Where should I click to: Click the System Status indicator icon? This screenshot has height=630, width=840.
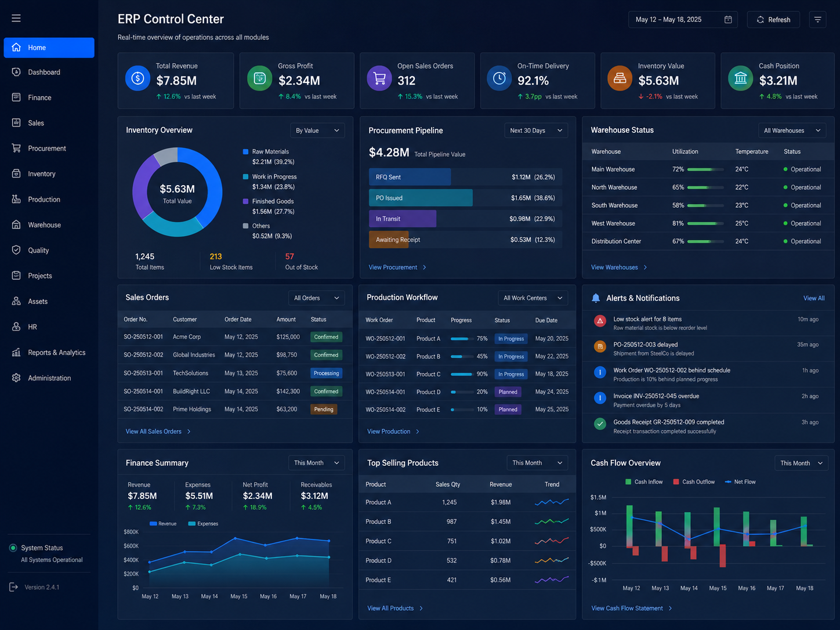(13, 548)
